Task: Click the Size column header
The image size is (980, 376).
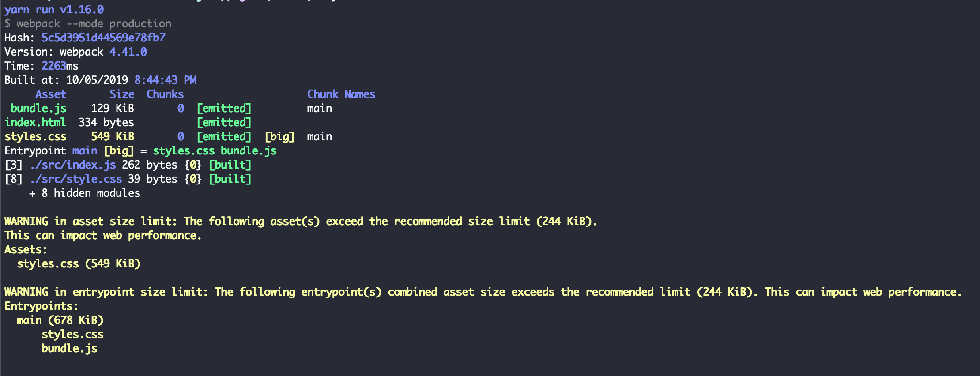Action: pos(122,94)
